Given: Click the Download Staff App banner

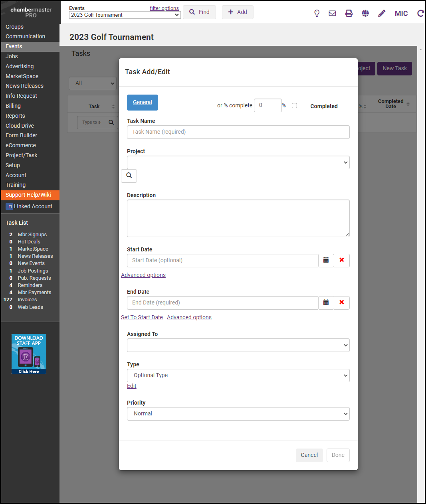Looking at the screenshot, I should pos(29,354).
